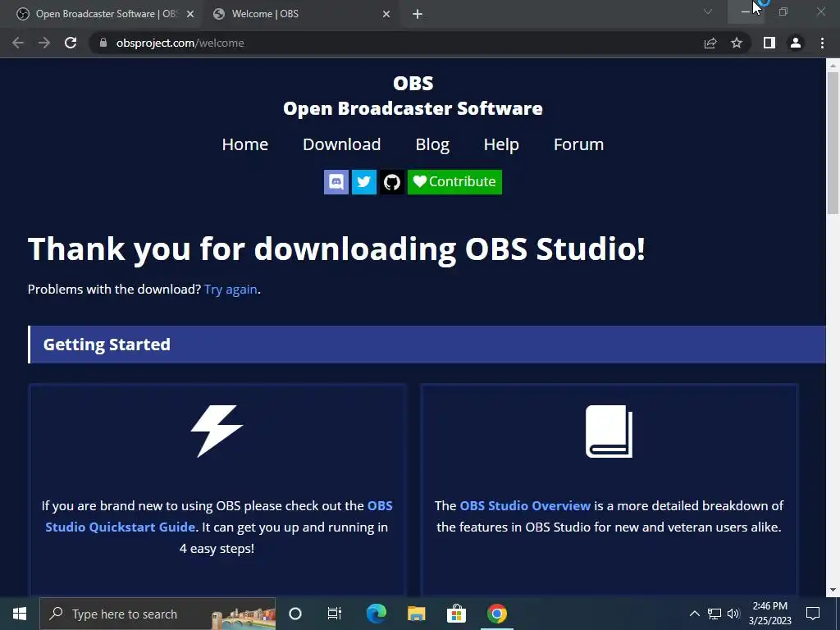Click the scrollbar down arrow
The image size is (840, 630).
pyautogui.click(x=833, y=590)
